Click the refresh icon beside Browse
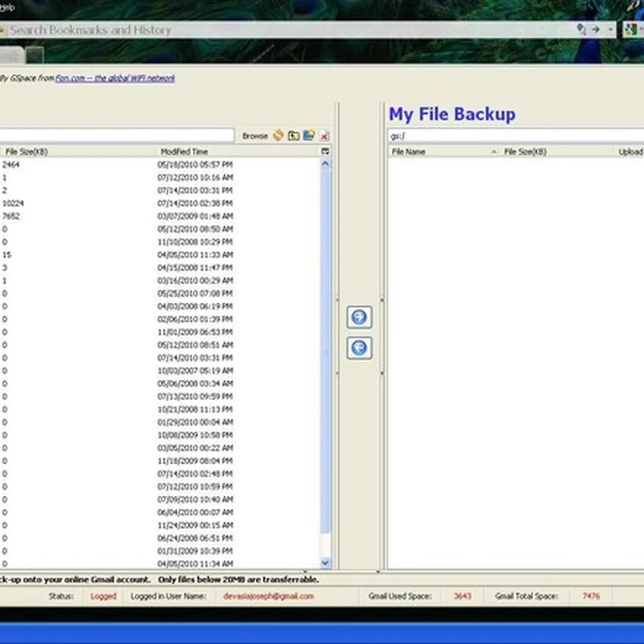Screen dimensions: 644x644 [x=278, y=135]
